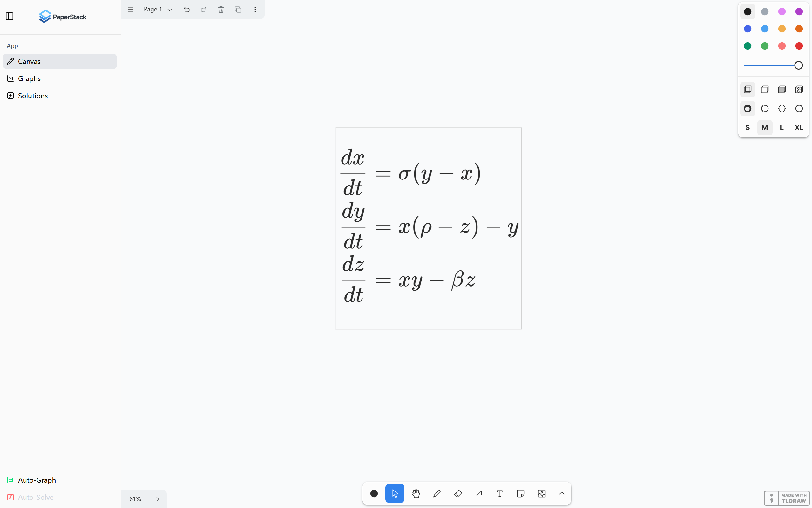Select the Arrow tool
This screenshot has width=812, height=508.
(479, 493)
